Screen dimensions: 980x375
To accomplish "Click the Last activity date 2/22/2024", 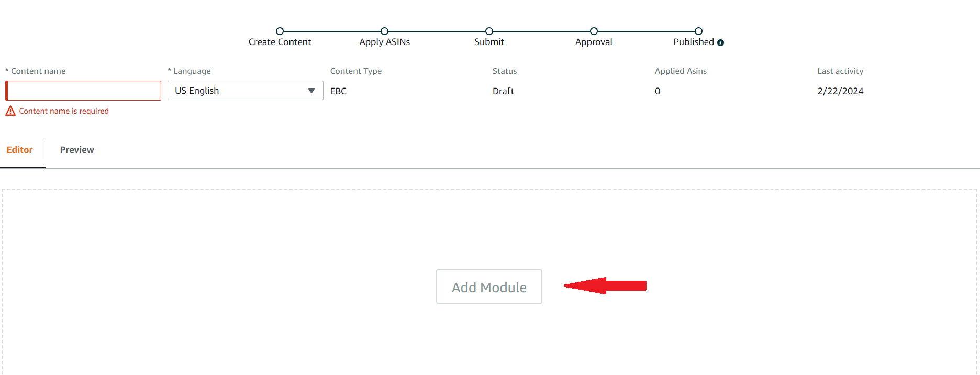I will (x=840, y=91).
